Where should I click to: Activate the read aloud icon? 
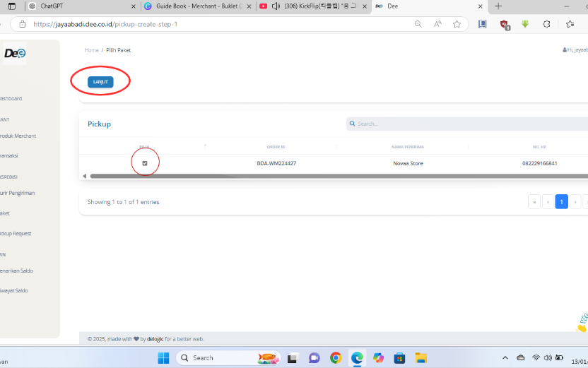tap(437, 24)
